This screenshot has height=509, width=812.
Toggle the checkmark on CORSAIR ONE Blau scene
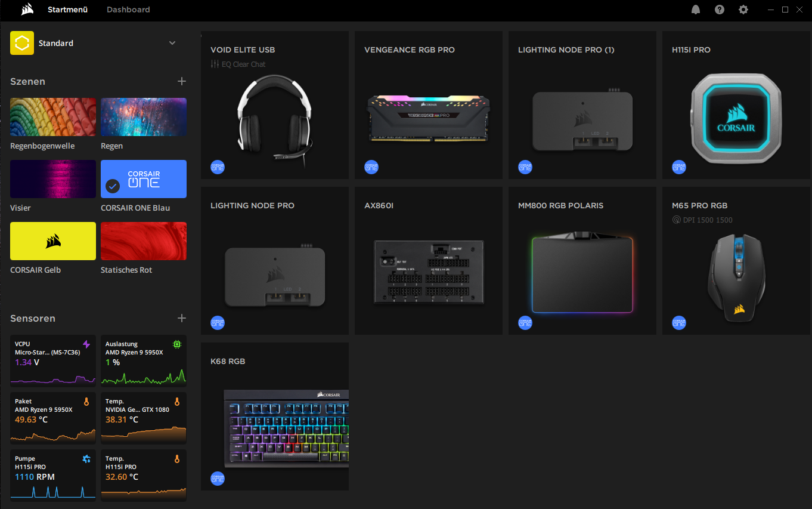(x=112, y=186)
